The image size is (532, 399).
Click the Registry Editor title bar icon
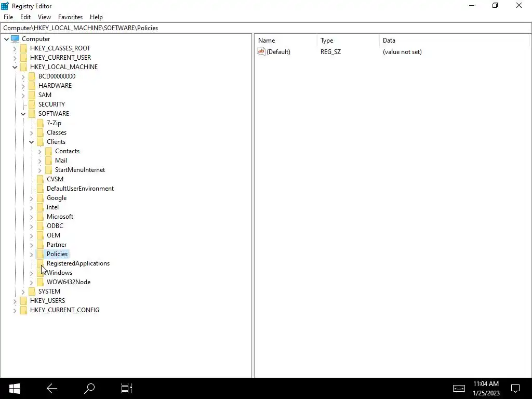click(x=5, y=6)
